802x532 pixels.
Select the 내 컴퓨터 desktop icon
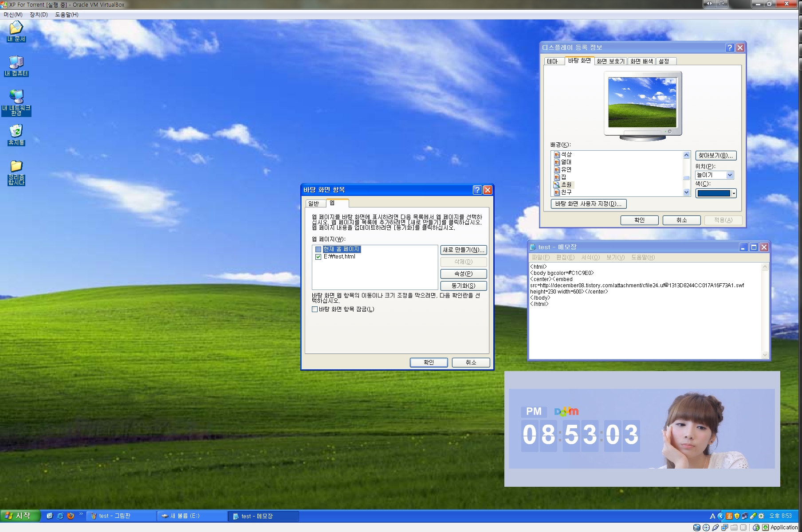point(16,66)
